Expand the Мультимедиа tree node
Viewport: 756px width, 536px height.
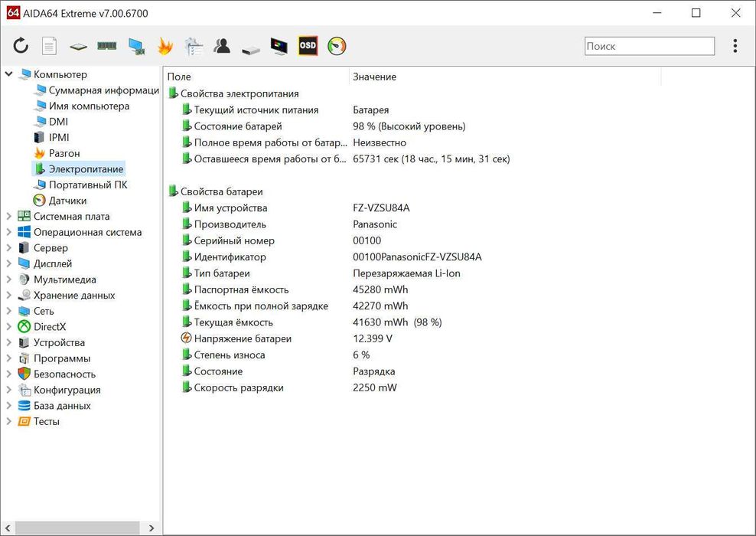(9, 280)
